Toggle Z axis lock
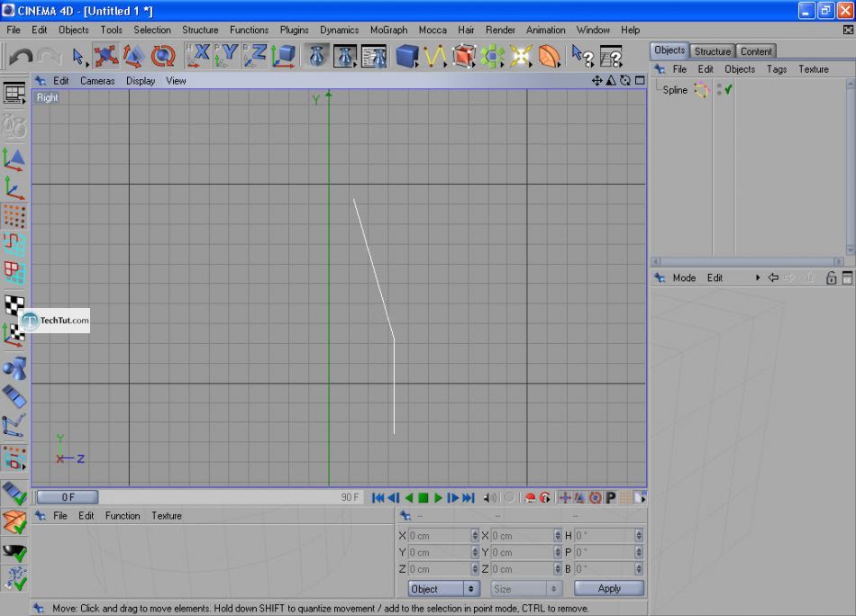 pos(255,56)
